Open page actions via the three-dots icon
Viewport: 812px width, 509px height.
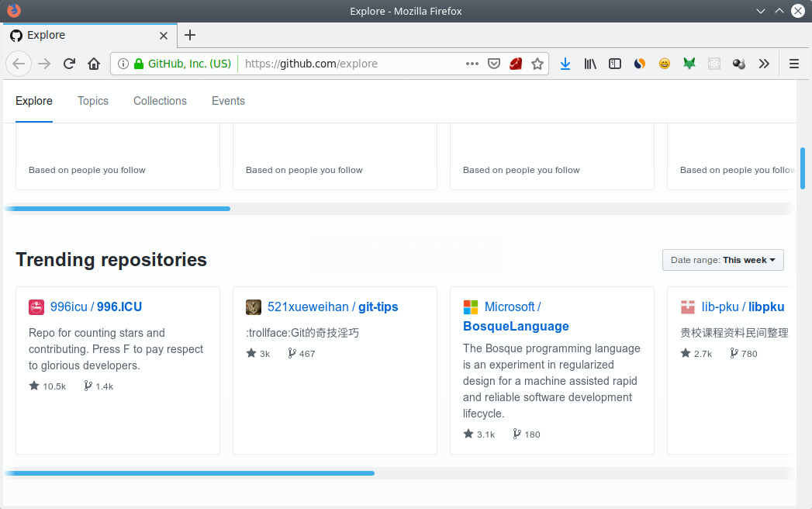point(472,64)
